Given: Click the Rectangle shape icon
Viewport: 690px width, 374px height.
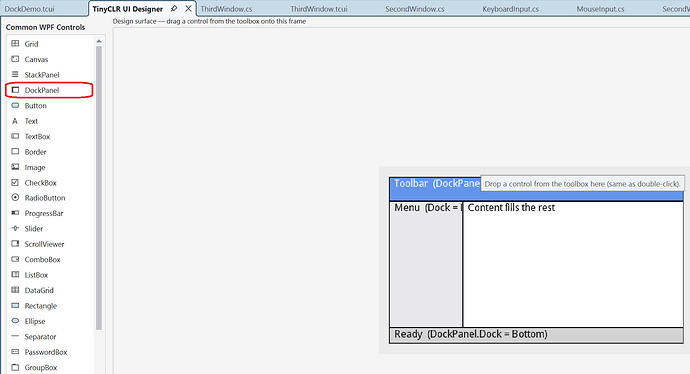Looking at the screenshot, I should (15, 305).
